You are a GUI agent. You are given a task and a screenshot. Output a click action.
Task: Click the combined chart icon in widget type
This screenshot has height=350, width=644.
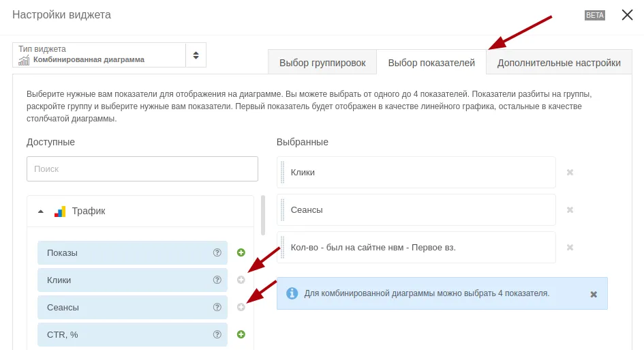tap(24, 60)
